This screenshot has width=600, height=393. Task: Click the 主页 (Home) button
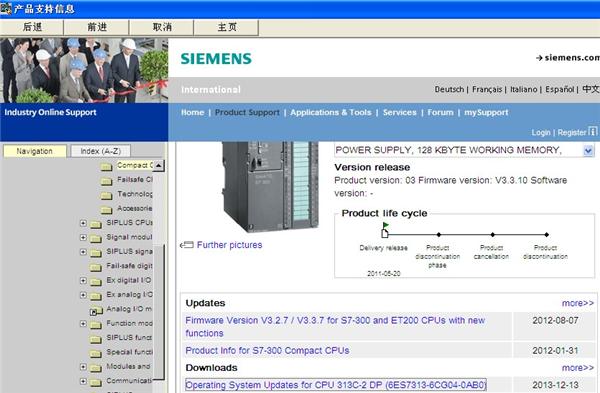pyautogui.click(x=227, y=27)
